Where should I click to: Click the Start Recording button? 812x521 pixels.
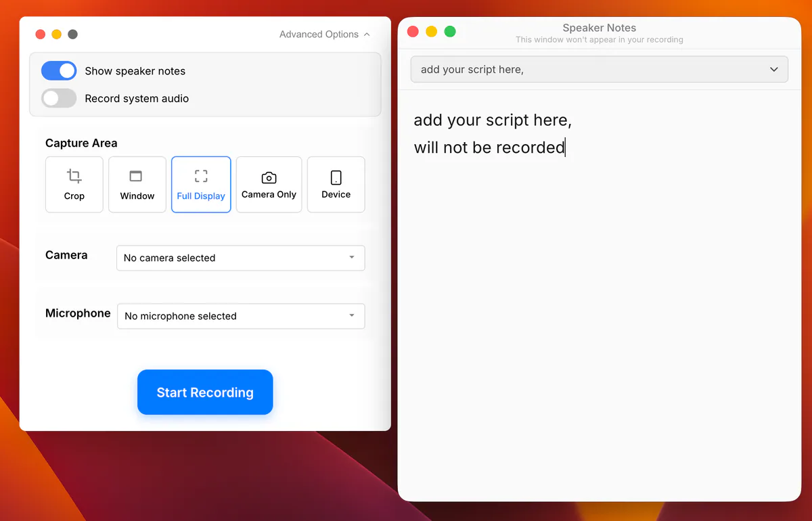205,392
